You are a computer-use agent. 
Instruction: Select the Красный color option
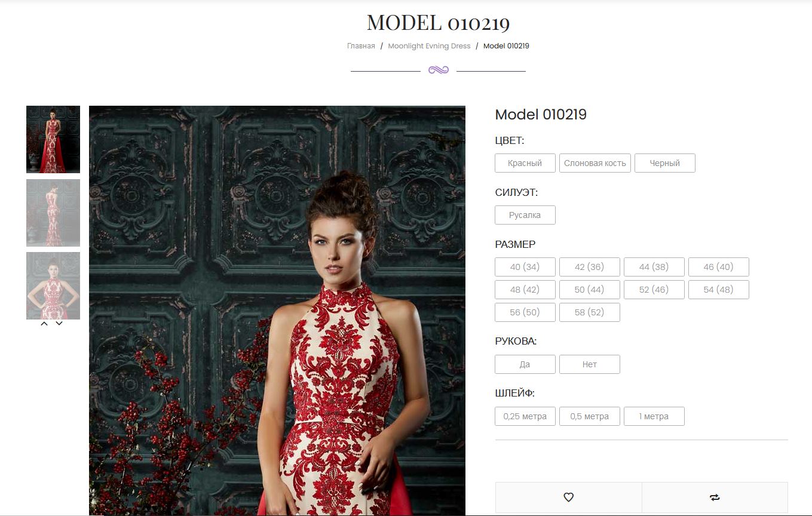[525, 163]
